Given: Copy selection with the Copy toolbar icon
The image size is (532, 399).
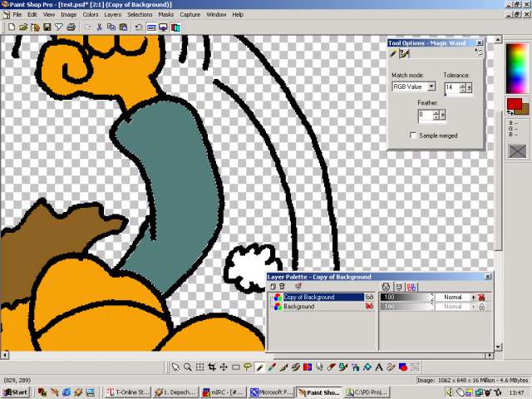Looking at the screenshot, I should pos(111,27).
